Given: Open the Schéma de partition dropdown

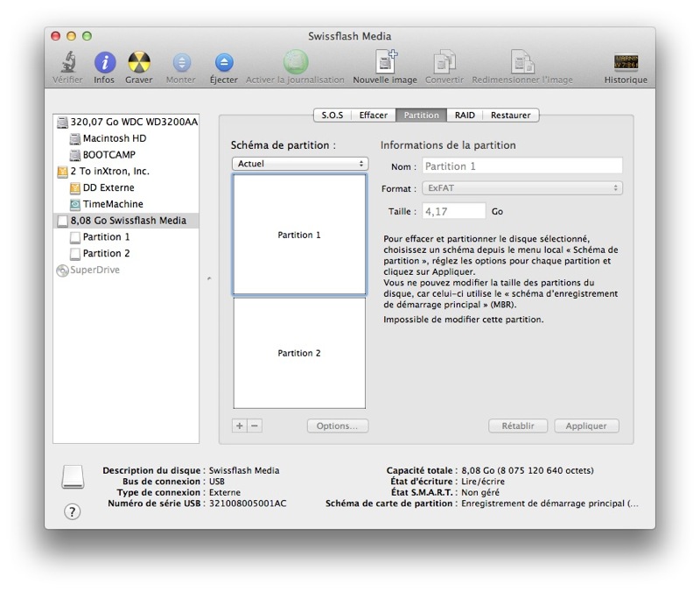Looking at the screenshot, I should pos(300,164).
